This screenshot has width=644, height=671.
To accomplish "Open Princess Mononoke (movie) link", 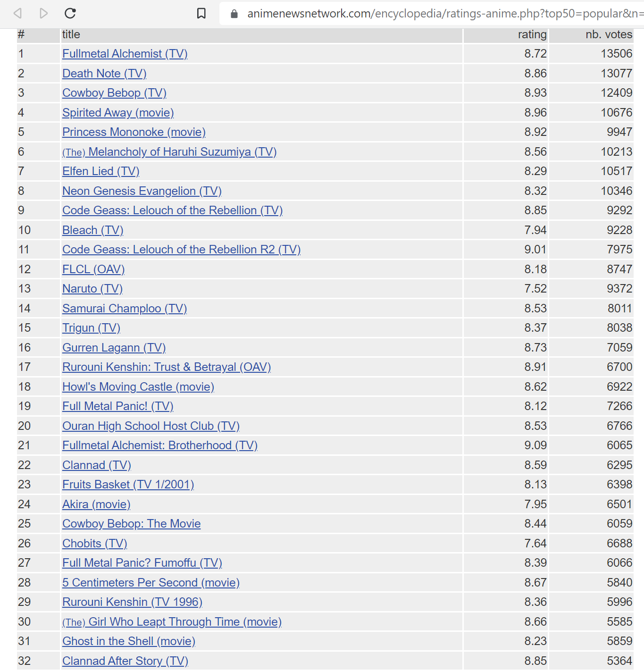I will coord(134,132).
